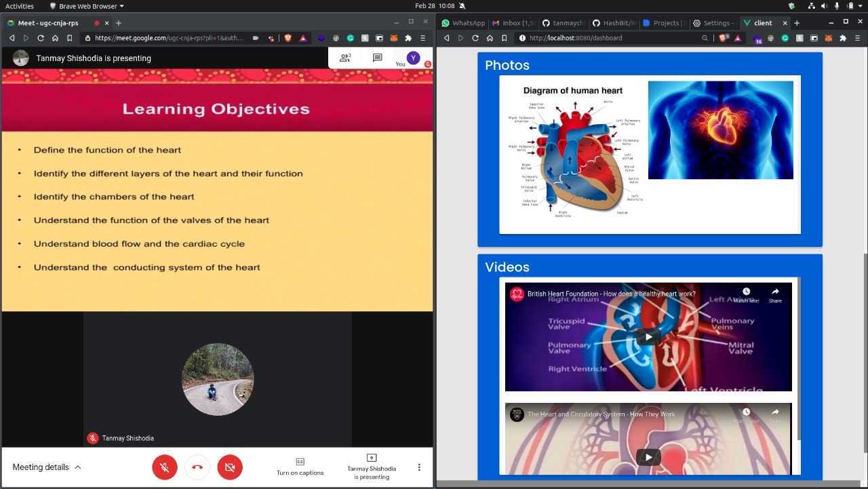Go back in Meet browser window
This screenshot has width=868, height=489.
[x=12, y=38]
